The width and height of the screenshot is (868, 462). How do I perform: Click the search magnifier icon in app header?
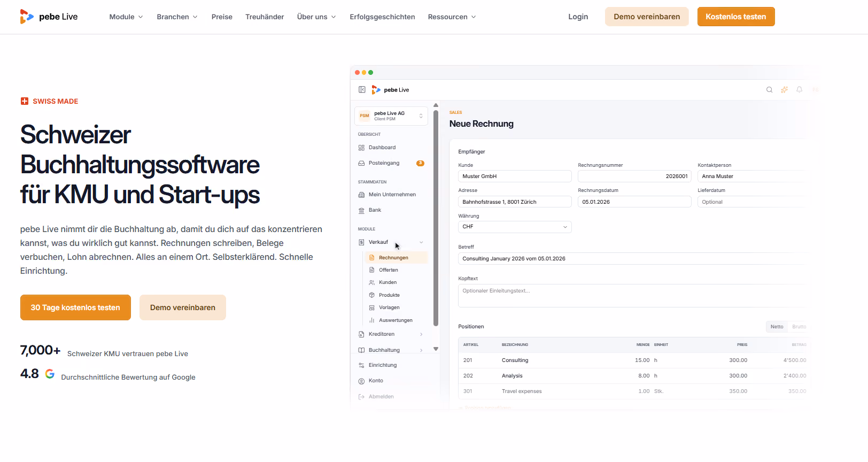769,90
